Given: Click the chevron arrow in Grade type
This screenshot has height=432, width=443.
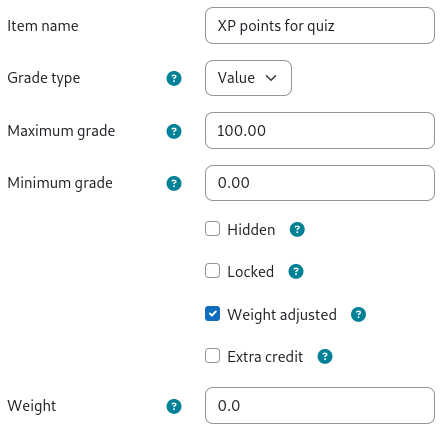Looking at the screenshot, I should point(271,78).
